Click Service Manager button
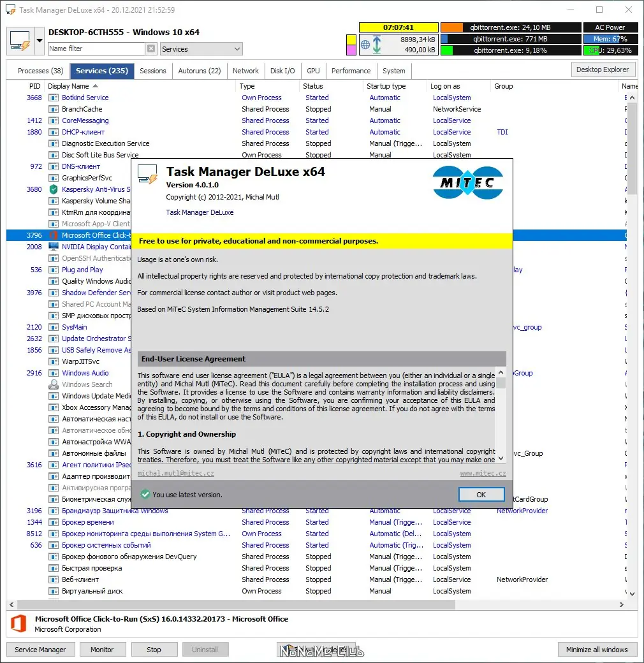This screenshot has width=644, height=663. [x=40, y=650]
